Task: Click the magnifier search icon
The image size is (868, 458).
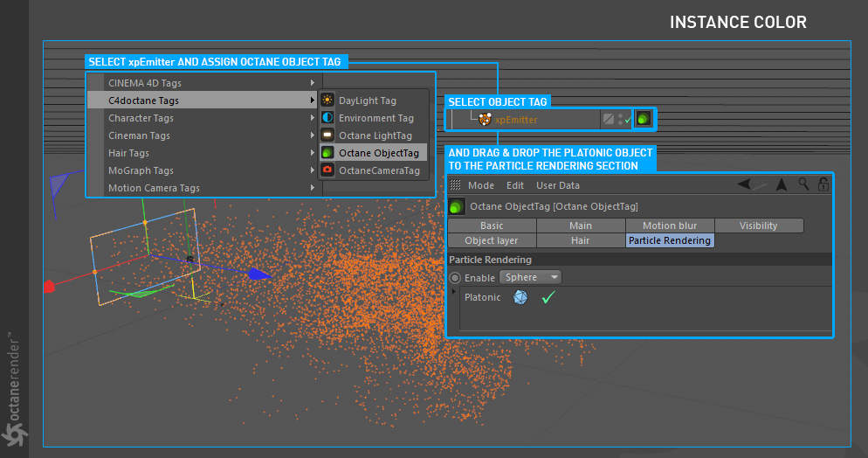Action: (x=803, y=184)
